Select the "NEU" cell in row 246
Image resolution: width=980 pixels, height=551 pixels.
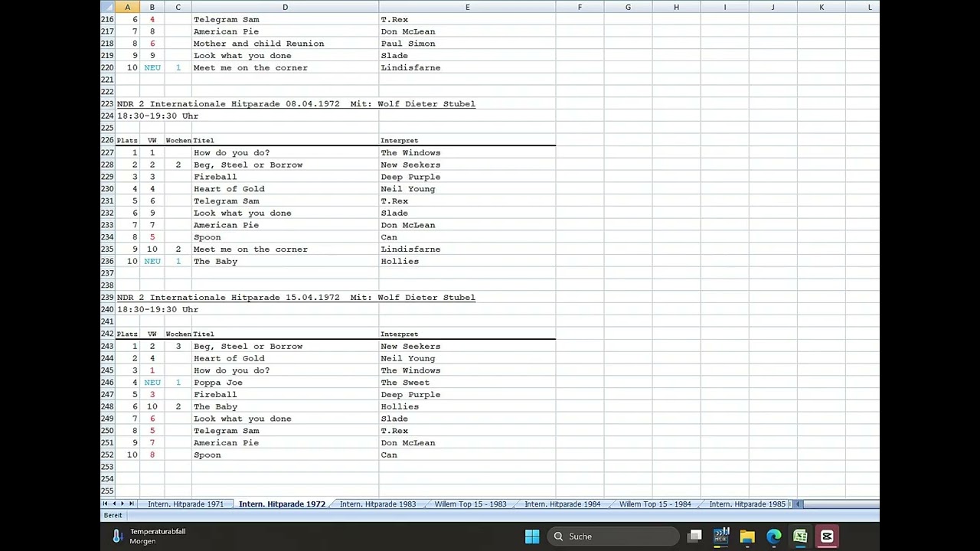(152, 383)
